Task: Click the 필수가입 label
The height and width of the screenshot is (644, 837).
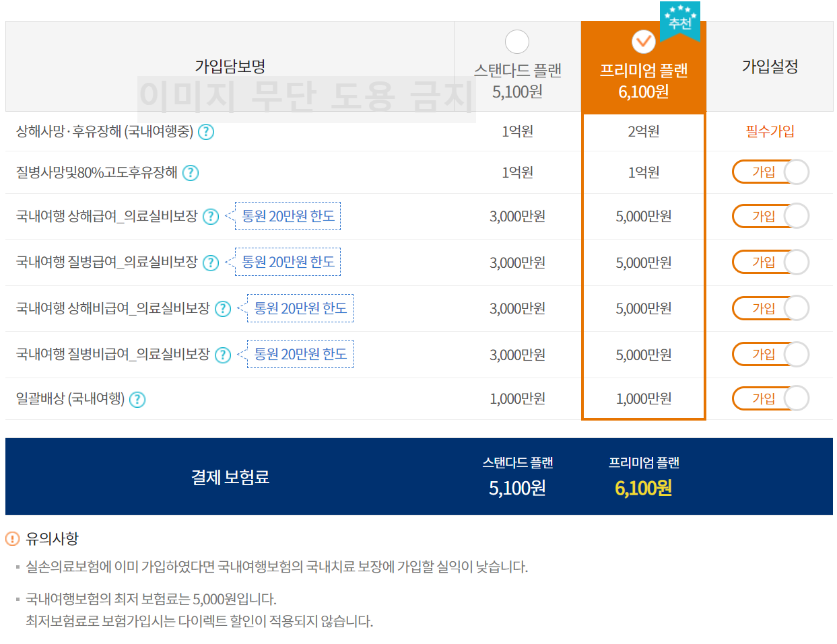Action: [x=770, y=133]
